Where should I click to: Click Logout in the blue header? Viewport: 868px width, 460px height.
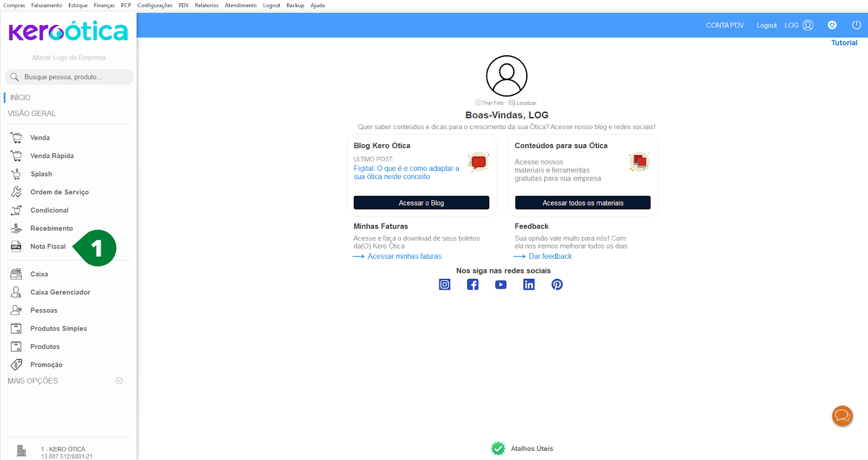[767, 25]
